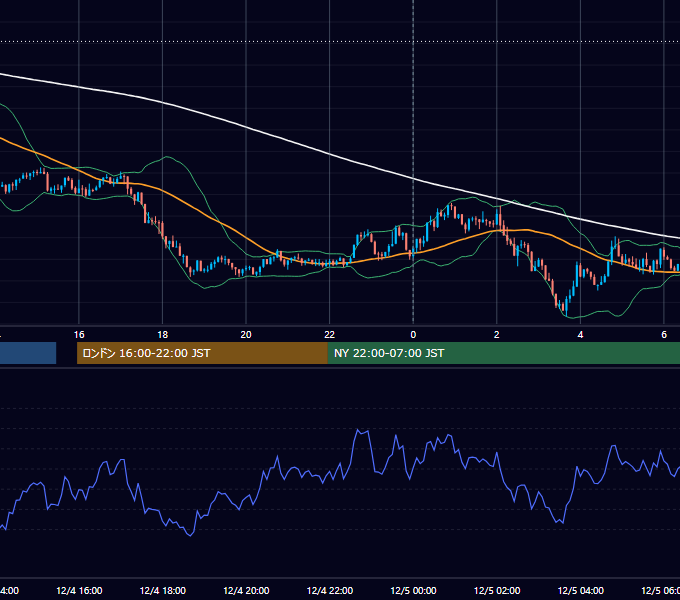The height and width of the screenshot is (600, 680).
Task: Click the blue session bar left of London
Action: (28, 353)
